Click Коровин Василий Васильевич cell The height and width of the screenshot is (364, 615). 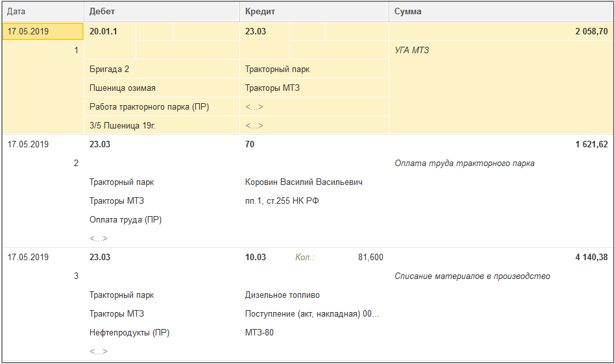tap(304, 182)
